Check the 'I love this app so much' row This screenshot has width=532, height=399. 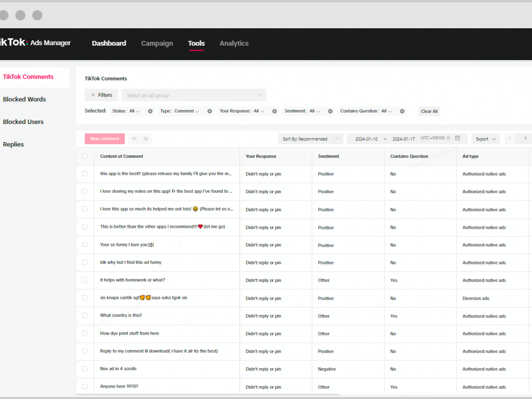pos(85,209)
